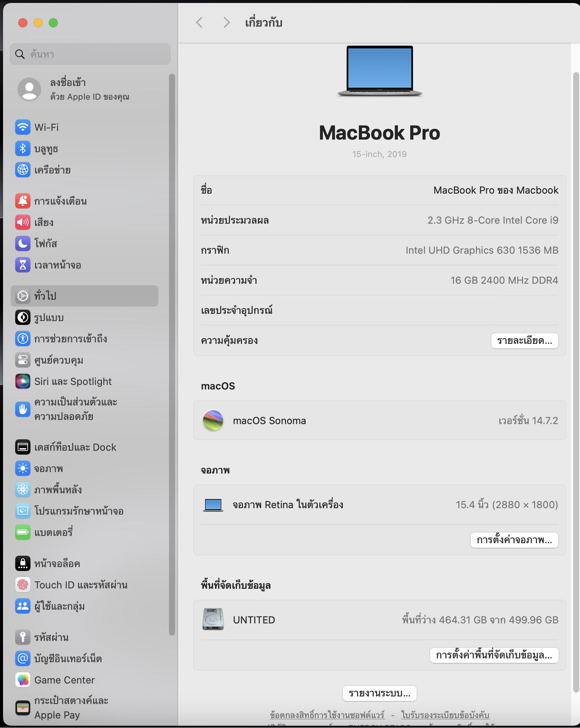Open การตั้งค่าจอภาพ... display settings button
This screenshot has height=728, width=580.
[x=515, y=540]
